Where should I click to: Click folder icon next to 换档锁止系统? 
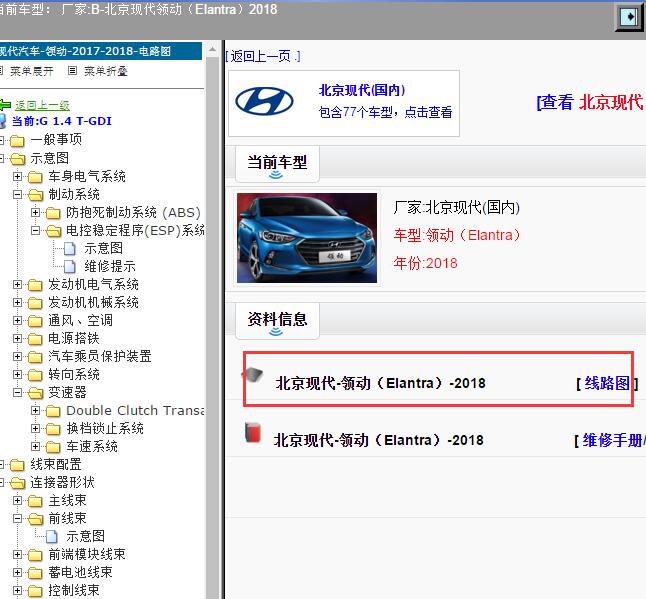pos(54,429)
